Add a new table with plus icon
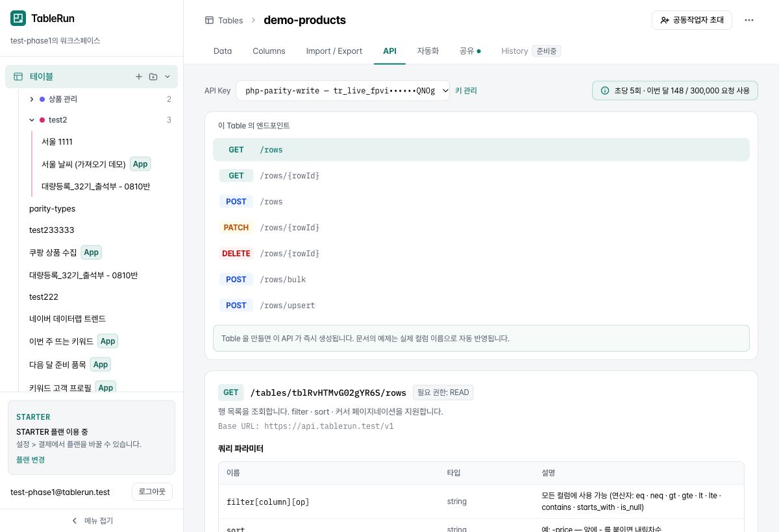The height and width of the screenshot is (532, 779). [138, 77]
